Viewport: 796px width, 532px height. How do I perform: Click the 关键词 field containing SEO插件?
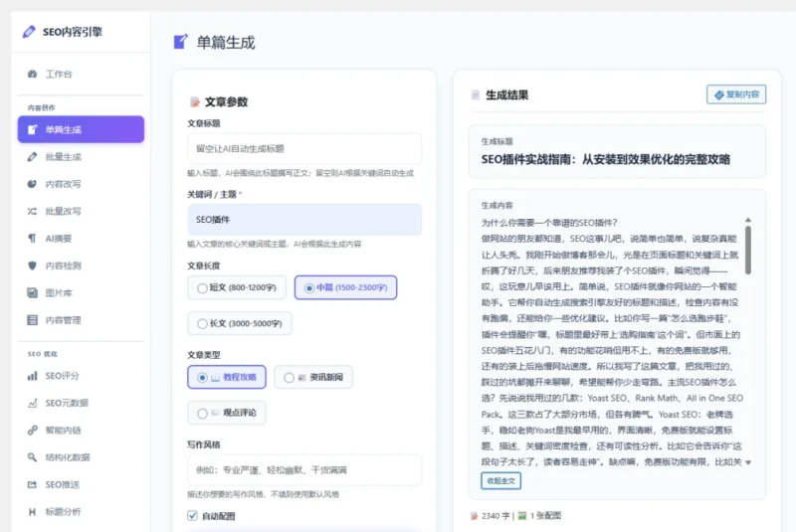click(x=304, y=220)
